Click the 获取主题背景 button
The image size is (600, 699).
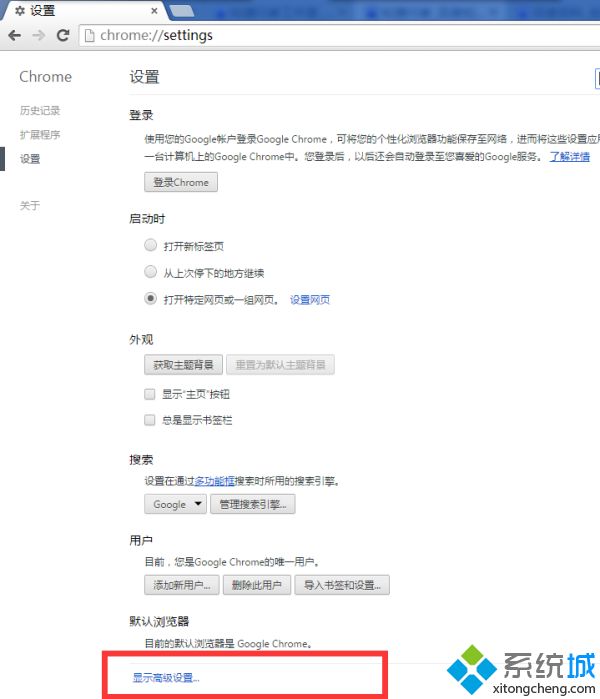[184, 365]
